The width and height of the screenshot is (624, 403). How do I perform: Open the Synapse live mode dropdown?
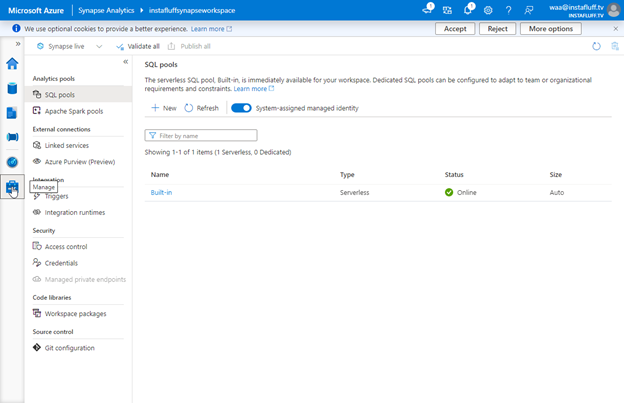point(70,47)
